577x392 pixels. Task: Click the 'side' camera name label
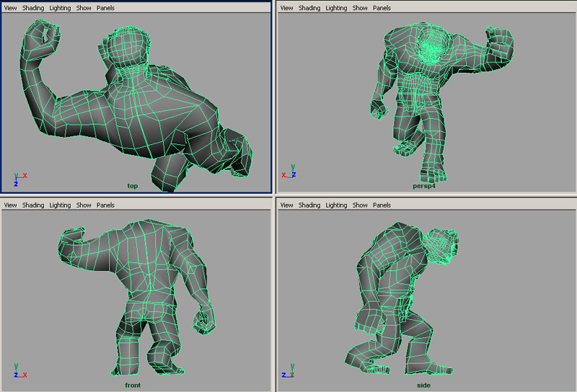[423, 385]
